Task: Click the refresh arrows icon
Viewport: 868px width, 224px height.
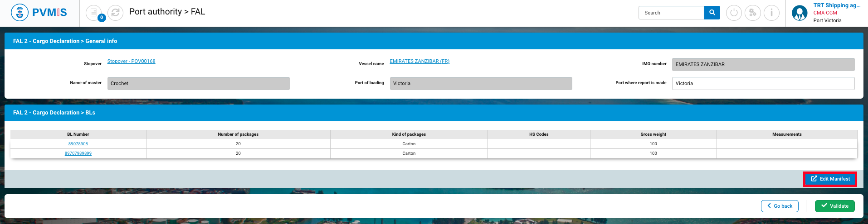Action: coord(116,13)
